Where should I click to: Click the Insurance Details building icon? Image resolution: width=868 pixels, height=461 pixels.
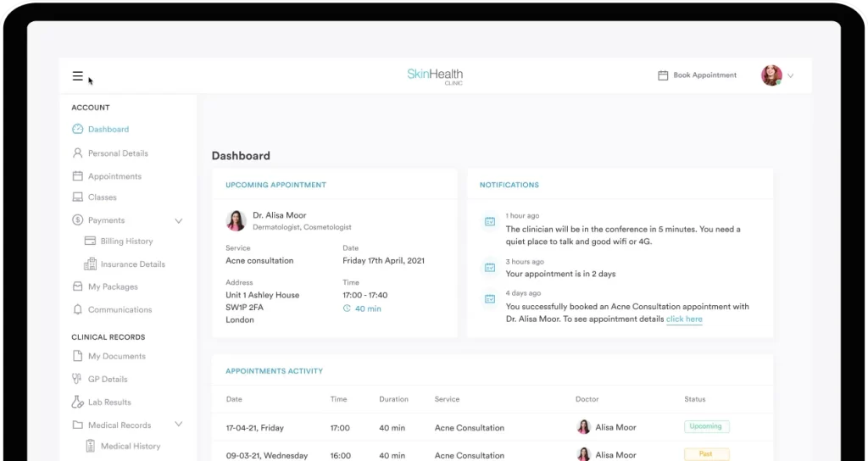pyautogui.click(x=91, y=264)
